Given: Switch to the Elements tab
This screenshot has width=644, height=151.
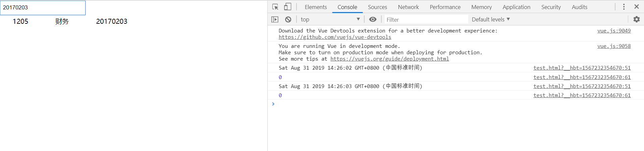Looking at the screenshot, I should [x=316, y=7].
